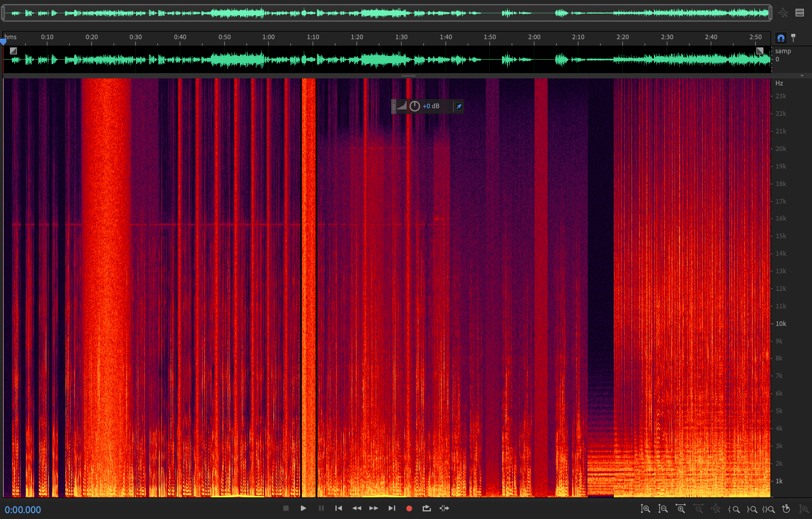Toggle Skip Selection playback button

444,508
